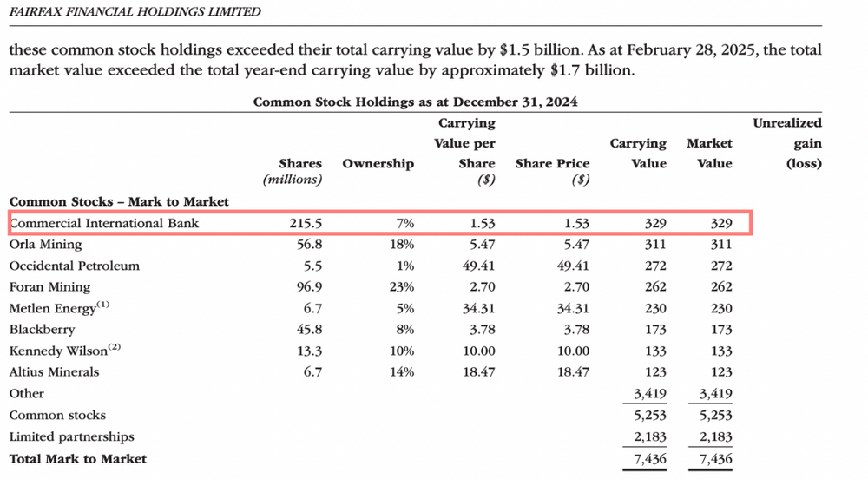Select the Ownership column header
The height and width of the screenshot is (479, 868).
click(378, 164)
